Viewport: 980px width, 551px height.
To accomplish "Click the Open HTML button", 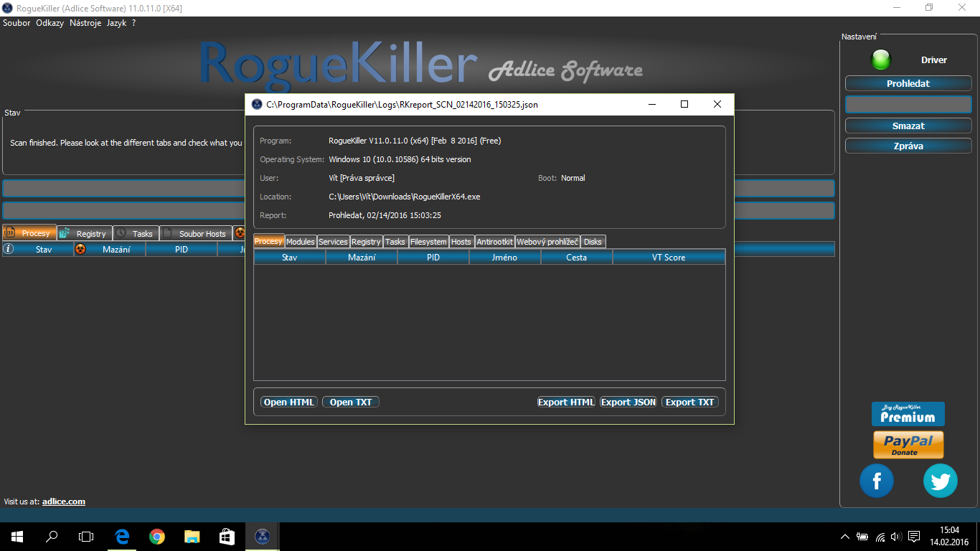I will 289,402.
